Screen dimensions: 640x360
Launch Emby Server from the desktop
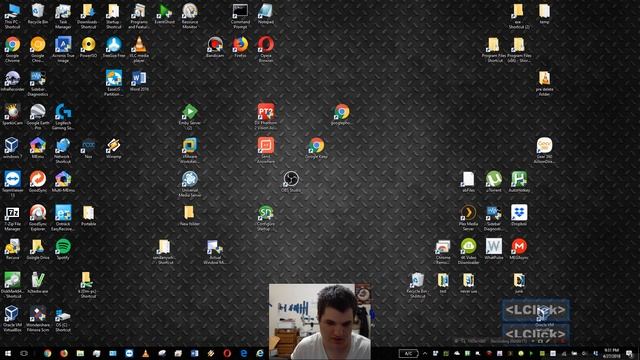pyautogui.click(x=189, y=116)
